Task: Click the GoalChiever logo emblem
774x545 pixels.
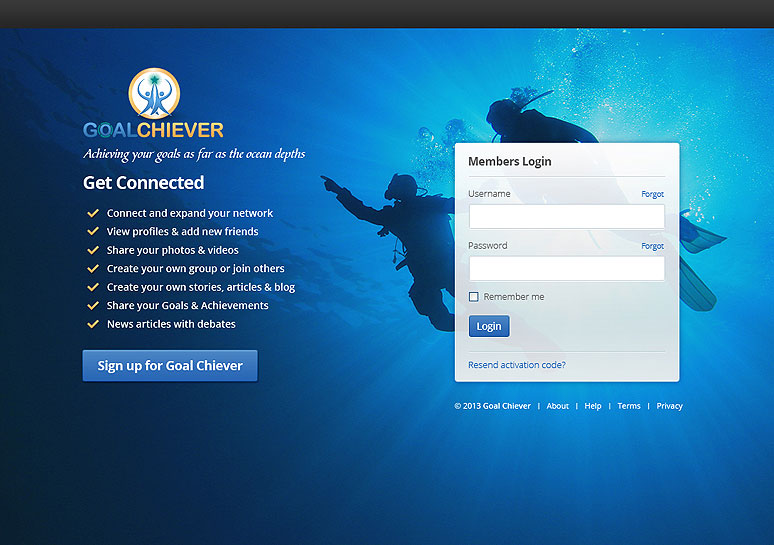Action: click(154, 93)
